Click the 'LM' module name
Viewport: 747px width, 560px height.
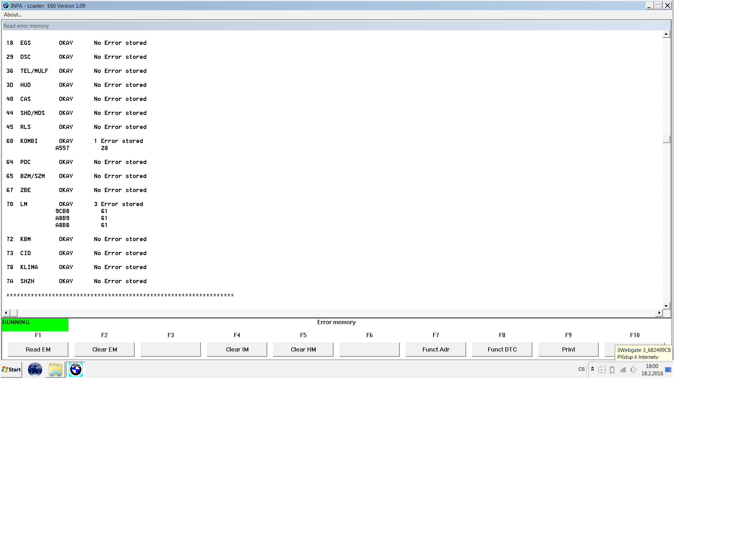(x=24, y=204)
